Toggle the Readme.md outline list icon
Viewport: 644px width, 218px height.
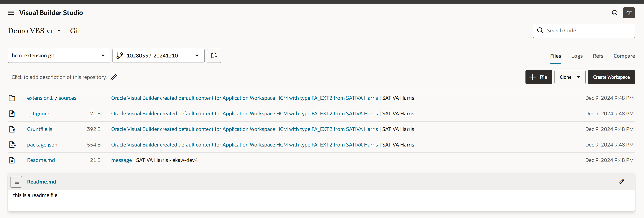[16, 182]
